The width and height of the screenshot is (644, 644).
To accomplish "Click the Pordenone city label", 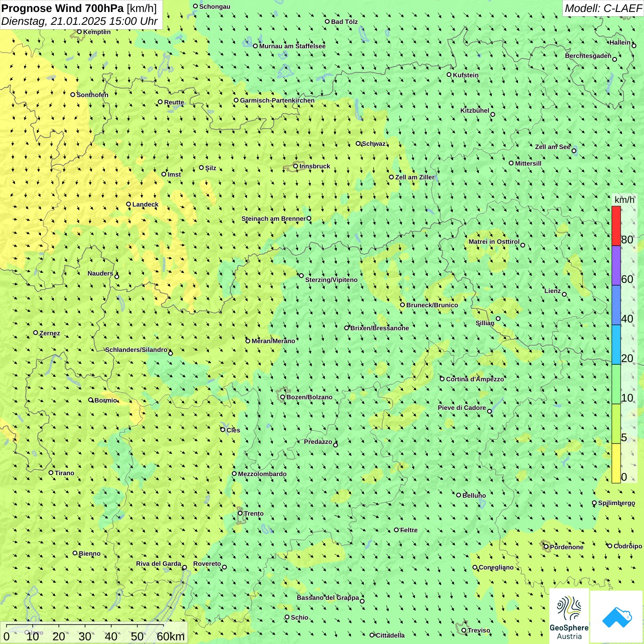I will pos(567,547).
